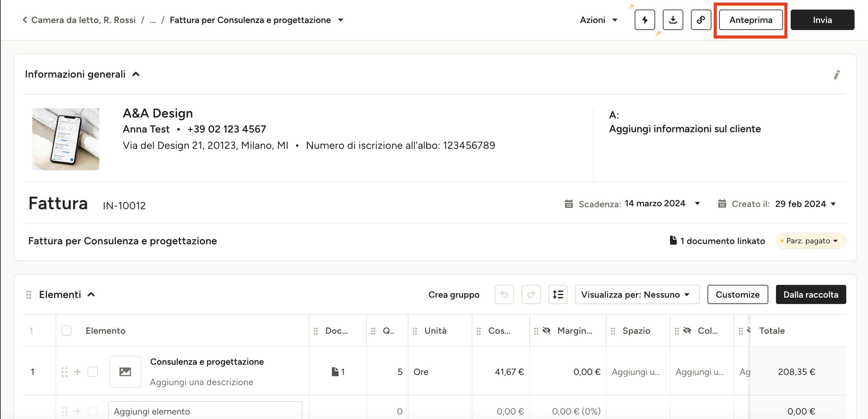Click the A&A Design company name
This screenshot has height=419, width=868.
tap(158, 113)
